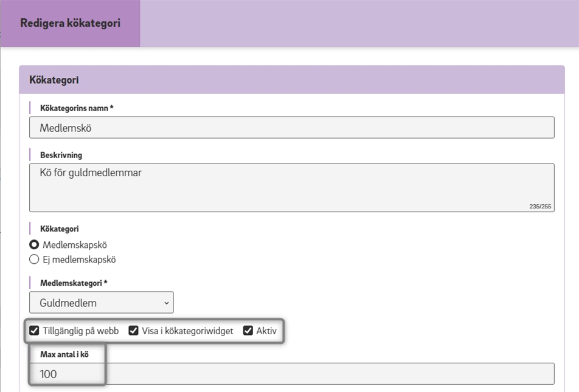
Task: Click the Kökategori label above radio buttons
Action: coord(59,229)
